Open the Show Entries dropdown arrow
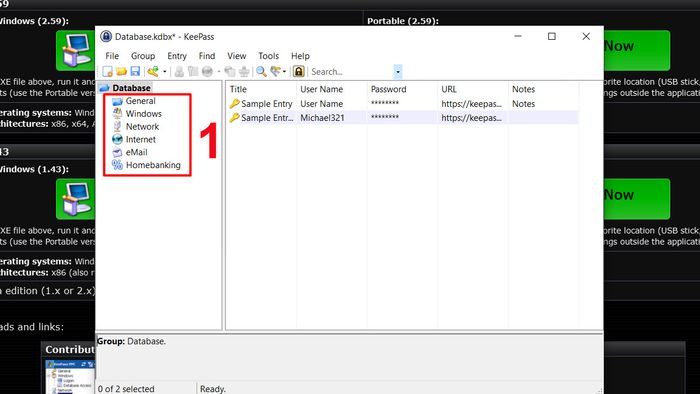 284,71
